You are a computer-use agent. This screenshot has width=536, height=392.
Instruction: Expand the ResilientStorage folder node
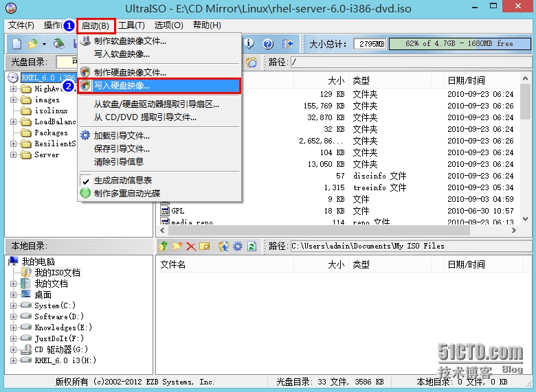point(13,143)
